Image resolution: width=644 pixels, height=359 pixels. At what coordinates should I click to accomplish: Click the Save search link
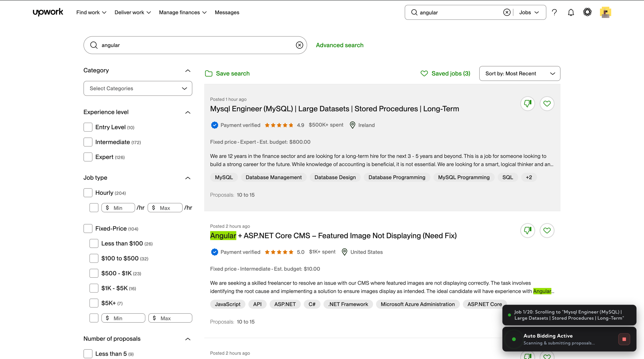coord(232,73)
